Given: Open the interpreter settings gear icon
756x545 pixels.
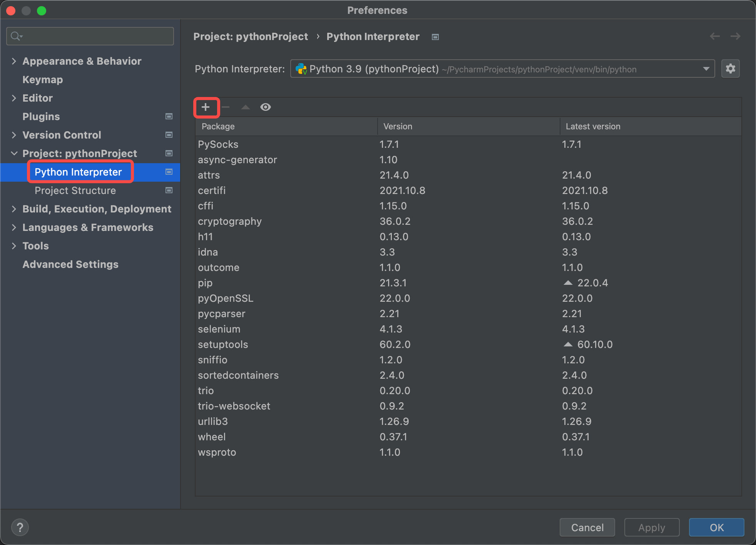Looking at the screenshot, I should 730,69.
